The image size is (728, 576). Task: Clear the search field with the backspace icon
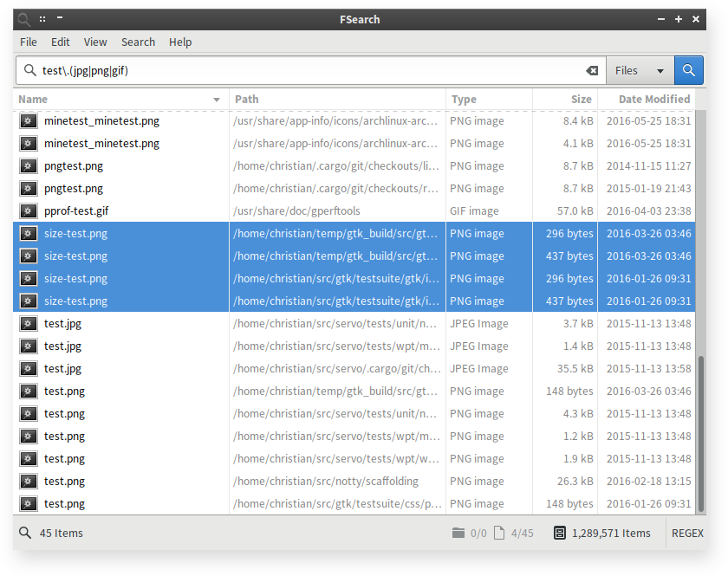tap(591, 70)
